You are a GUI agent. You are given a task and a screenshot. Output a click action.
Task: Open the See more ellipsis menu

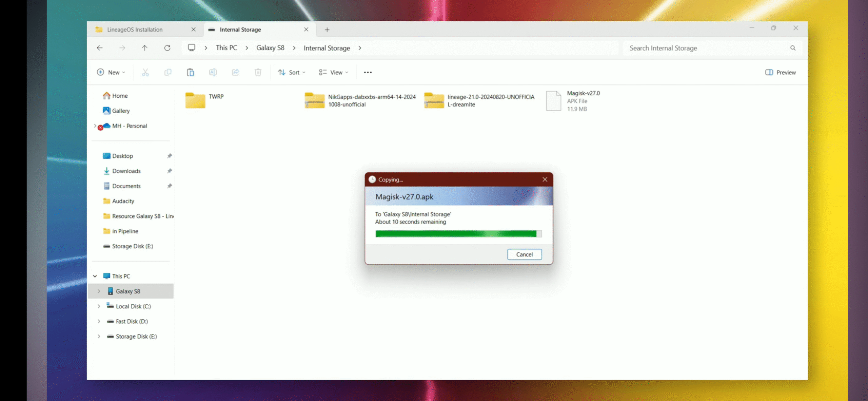pos(368,72)
